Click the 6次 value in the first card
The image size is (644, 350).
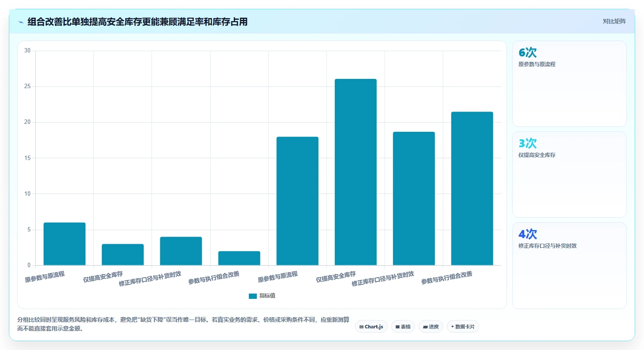528,52
